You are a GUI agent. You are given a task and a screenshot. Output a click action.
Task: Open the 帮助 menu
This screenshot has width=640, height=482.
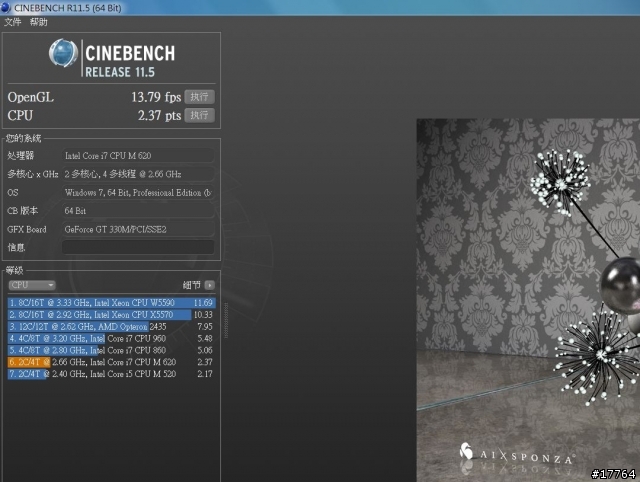pyautogui.click(x=38, y=22)
